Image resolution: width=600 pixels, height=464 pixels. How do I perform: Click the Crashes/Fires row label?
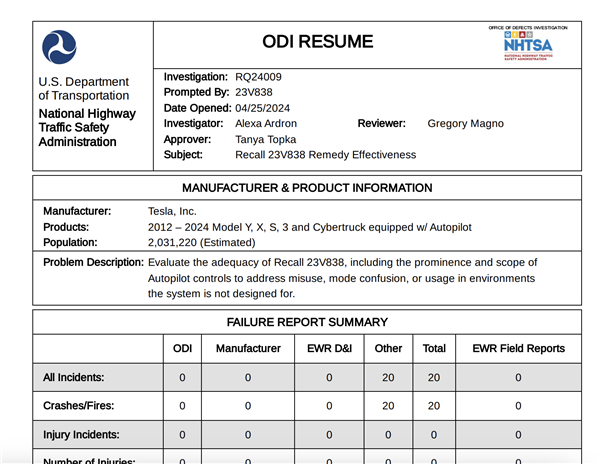click(x=79, y=406)
